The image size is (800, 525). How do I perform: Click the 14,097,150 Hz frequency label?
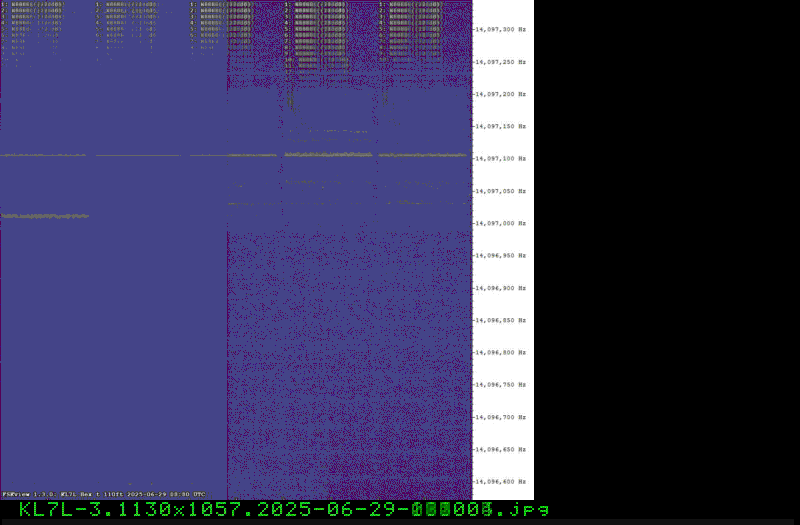click(501, 127)
